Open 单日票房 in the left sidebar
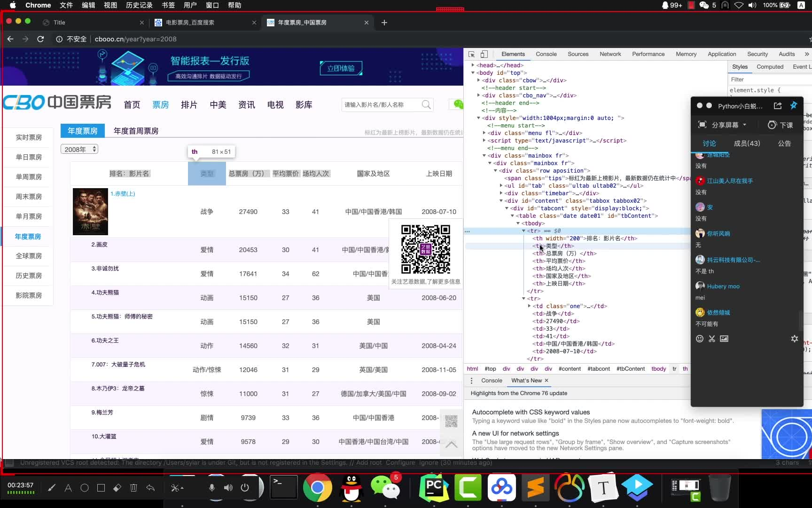 click(29, 157)
